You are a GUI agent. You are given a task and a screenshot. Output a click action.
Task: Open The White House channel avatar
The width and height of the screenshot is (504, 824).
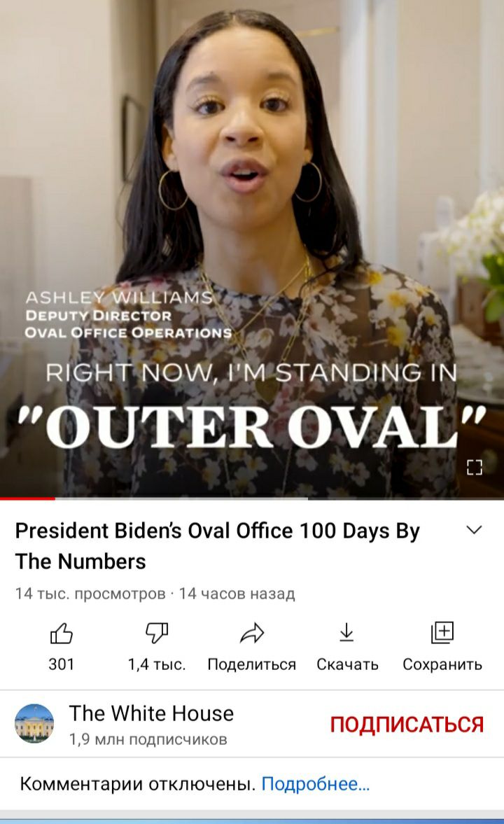tap(34, 724)
